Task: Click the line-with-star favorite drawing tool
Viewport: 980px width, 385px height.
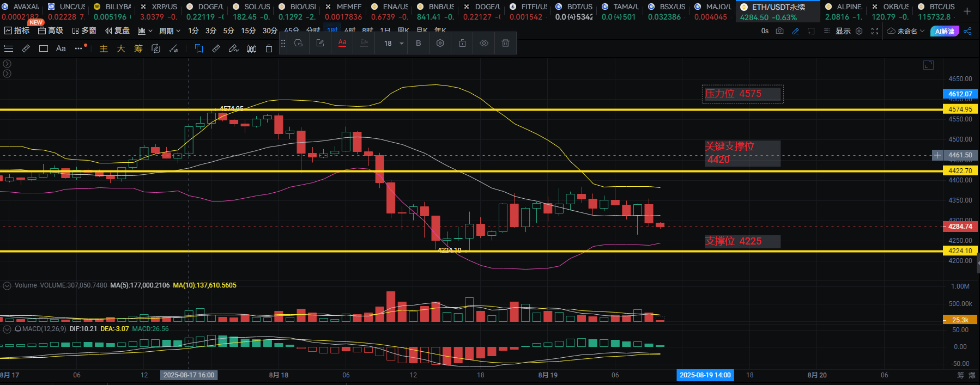Action: (x=174, y=49)
